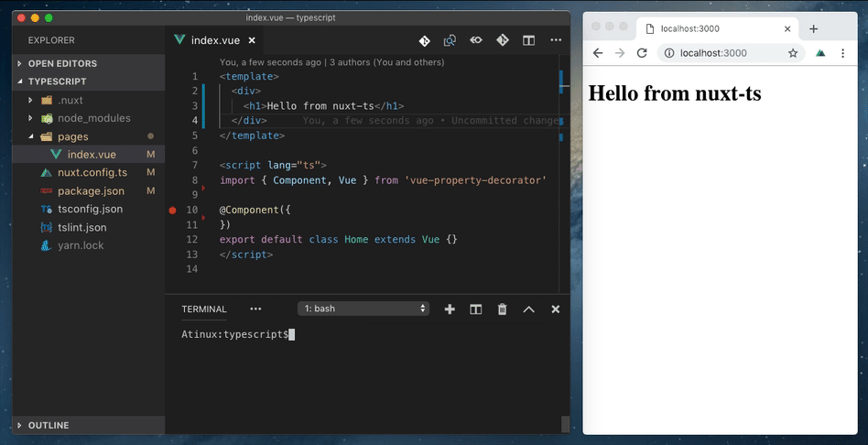Screen dimensions: 868x445
Task: Open the editor's more actions ellipsis menu
Action: [556, 40]
